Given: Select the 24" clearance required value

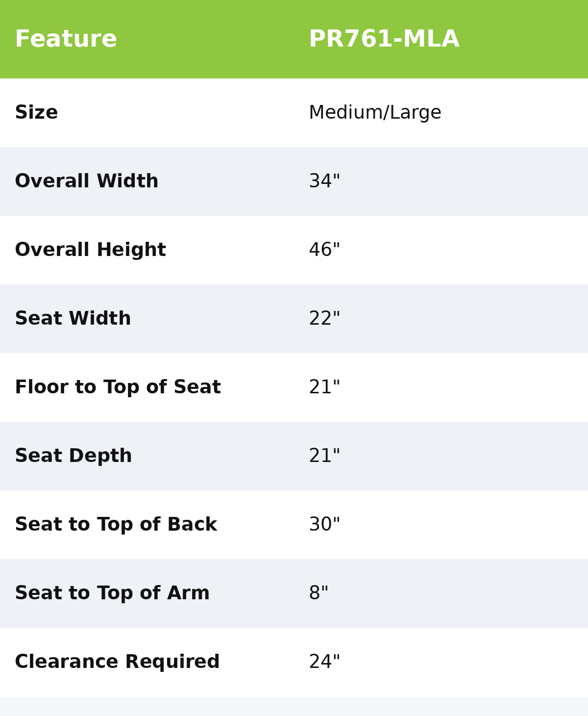Looking at the screenshot, I should click(324, 663).
